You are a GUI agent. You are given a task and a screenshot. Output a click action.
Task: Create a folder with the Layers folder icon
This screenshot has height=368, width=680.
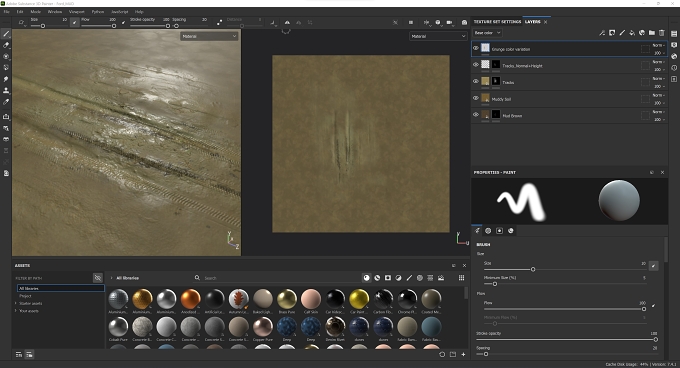click(x=652, y=33)
